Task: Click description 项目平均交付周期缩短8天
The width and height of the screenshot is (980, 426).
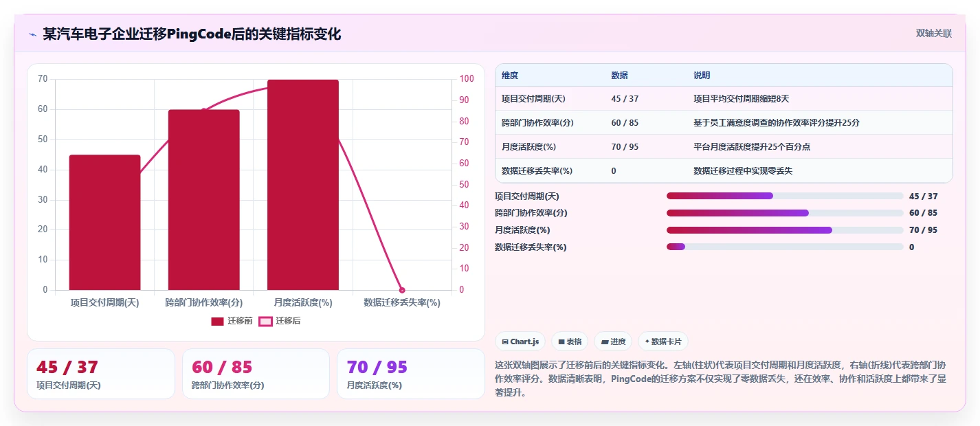Action: point(741,99)
